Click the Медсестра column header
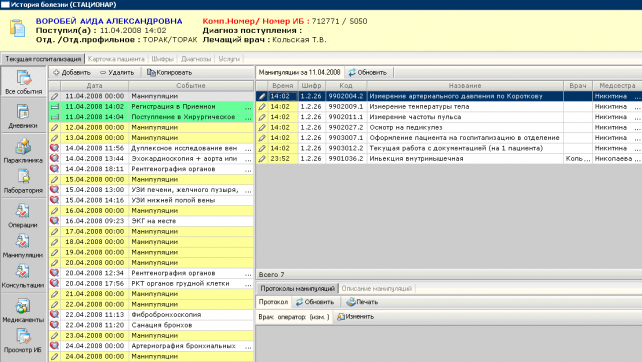 617,86
